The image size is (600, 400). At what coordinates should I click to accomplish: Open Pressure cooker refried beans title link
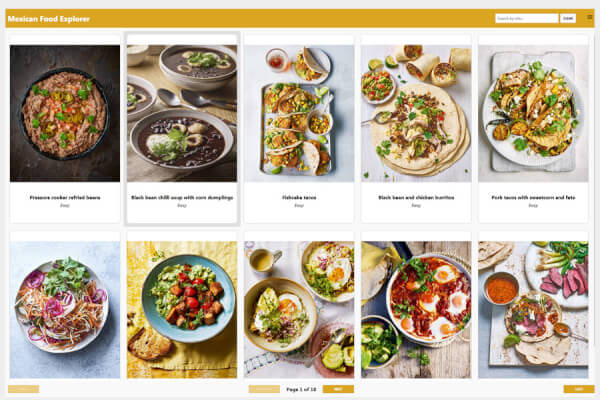(65, 198)
